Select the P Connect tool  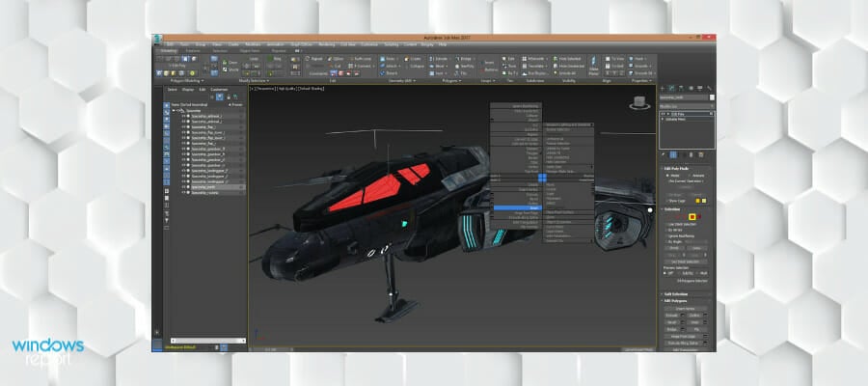pos(362,66)
